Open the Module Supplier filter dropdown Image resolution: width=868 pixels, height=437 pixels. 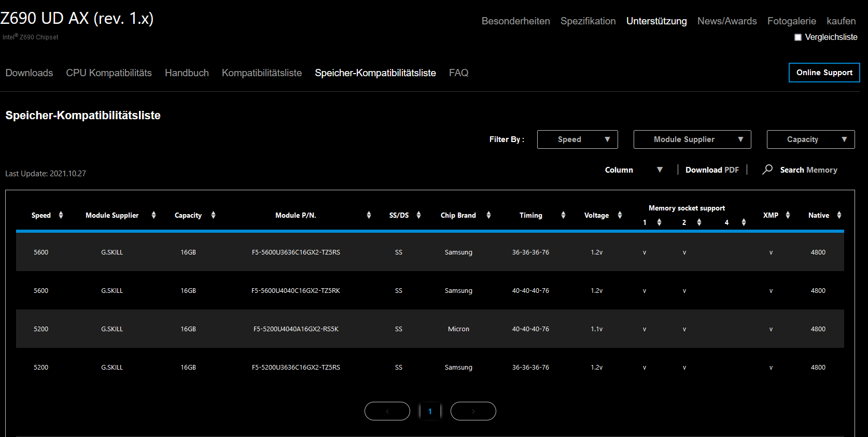click(x=692, y=139)
